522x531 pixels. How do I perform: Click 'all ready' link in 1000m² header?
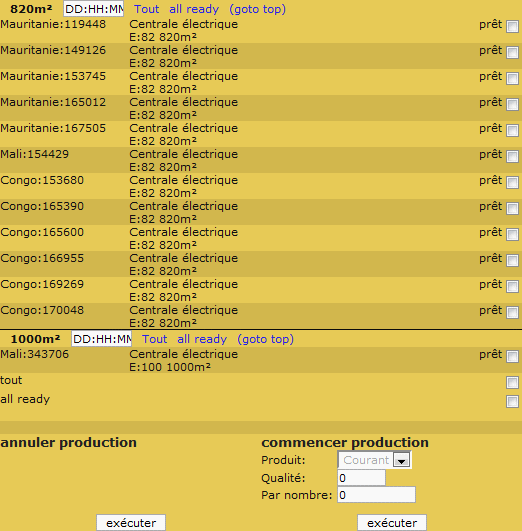coord(202,339)
